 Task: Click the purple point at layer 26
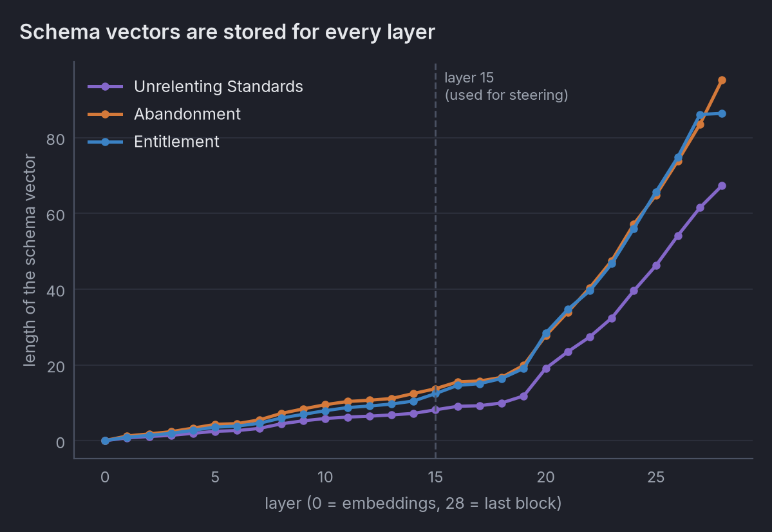[x=678, y=236]
